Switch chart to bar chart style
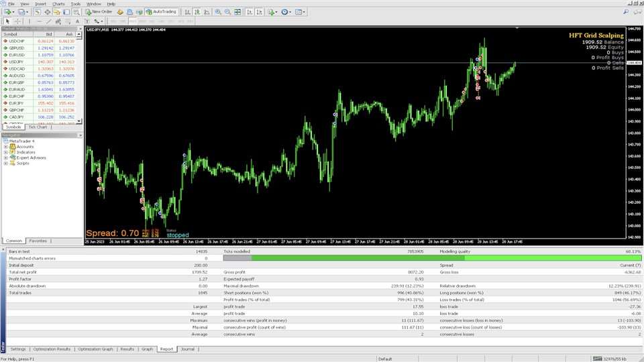This screenshot has height=362, width=644. coord(187,12)
